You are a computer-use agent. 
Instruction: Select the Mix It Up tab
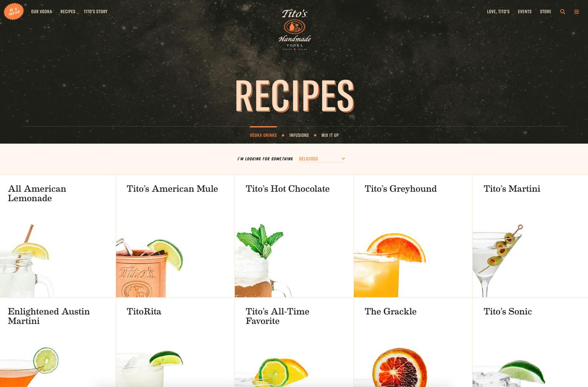click(x=330, y=135)
